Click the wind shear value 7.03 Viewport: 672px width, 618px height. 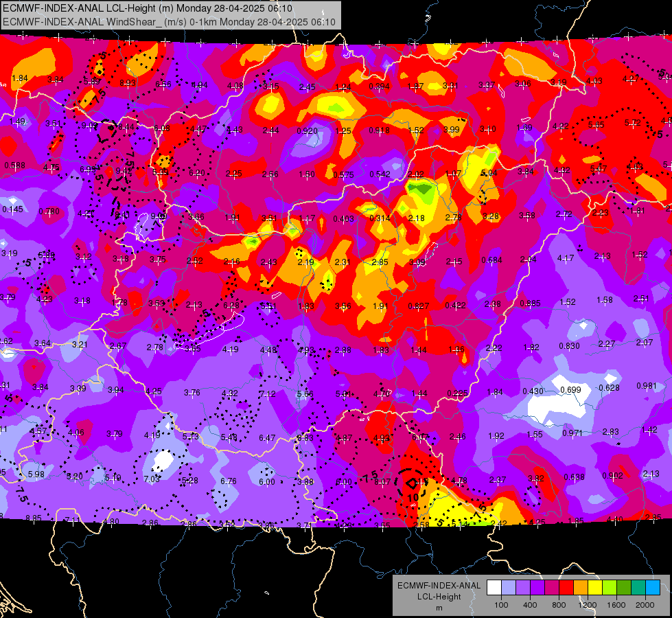click(152, 479)
